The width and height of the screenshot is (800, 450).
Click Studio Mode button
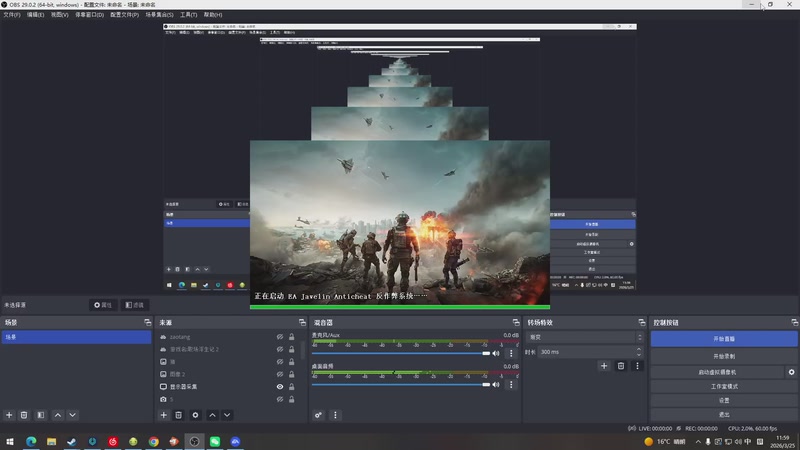coord(724,386)
